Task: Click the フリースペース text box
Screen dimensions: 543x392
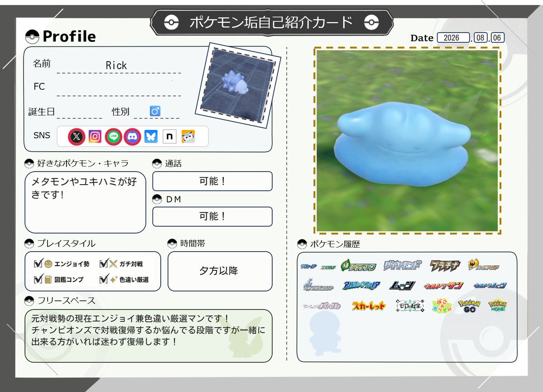Action: 148,336
